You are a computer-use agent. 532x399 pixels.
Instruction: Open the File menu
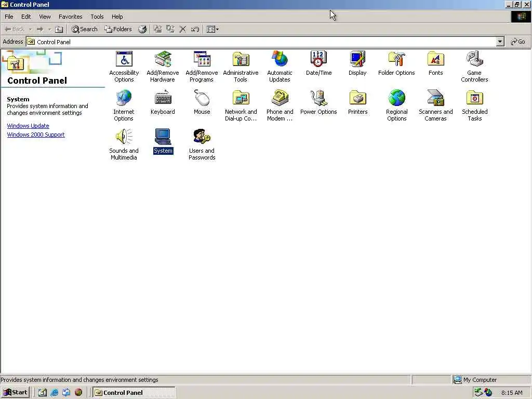coord(9,17)
